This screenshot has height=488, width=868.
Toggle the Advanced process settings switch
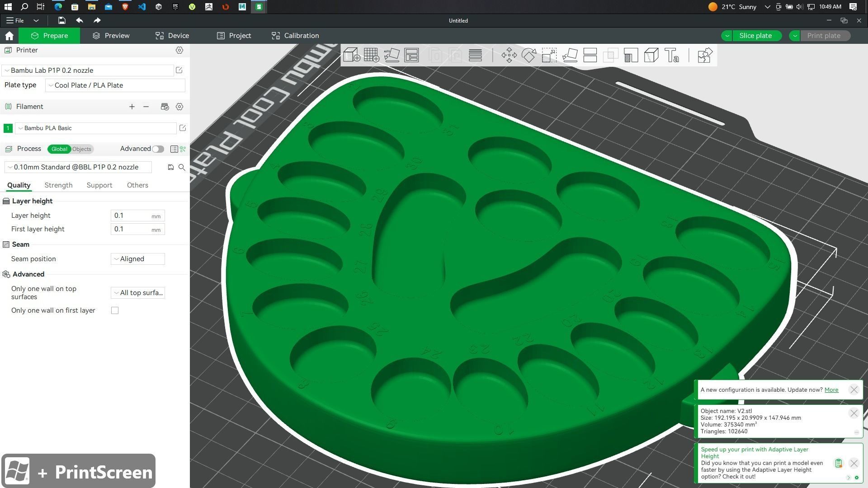pos(158,149)
